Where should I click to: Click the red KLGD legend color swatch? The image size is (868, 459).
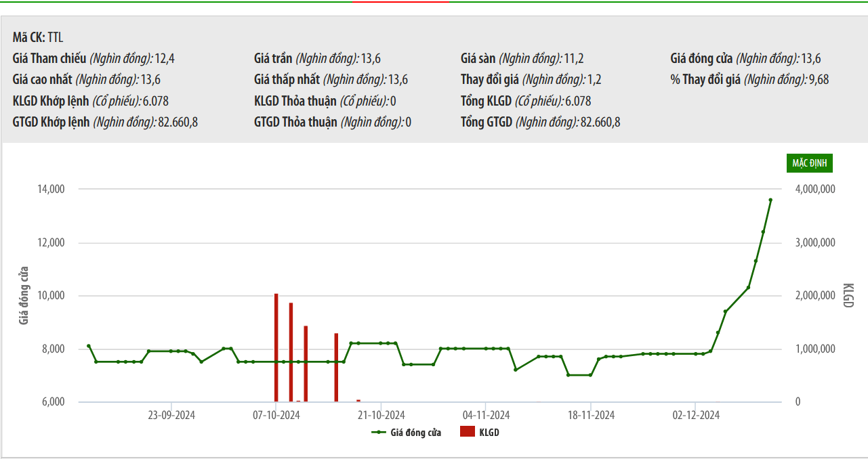click(x=467, y=432)
